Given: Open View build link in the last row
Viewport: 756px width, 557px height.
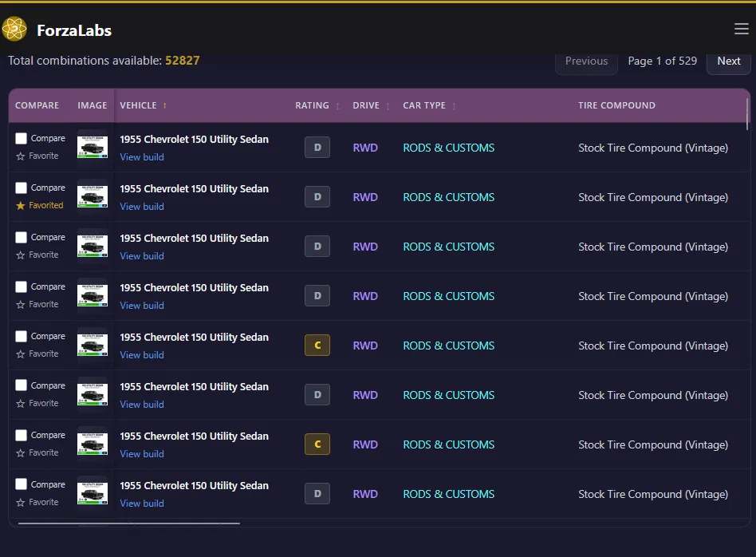Looking at the screenshot, I should coord(142,504).
